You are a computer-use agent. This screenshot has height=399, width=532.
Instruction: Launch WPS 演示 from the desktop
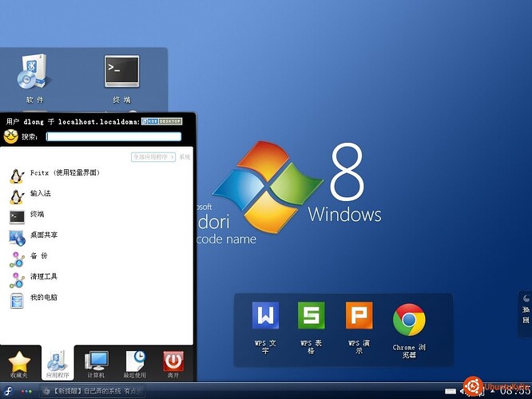[x=359, y=327]
